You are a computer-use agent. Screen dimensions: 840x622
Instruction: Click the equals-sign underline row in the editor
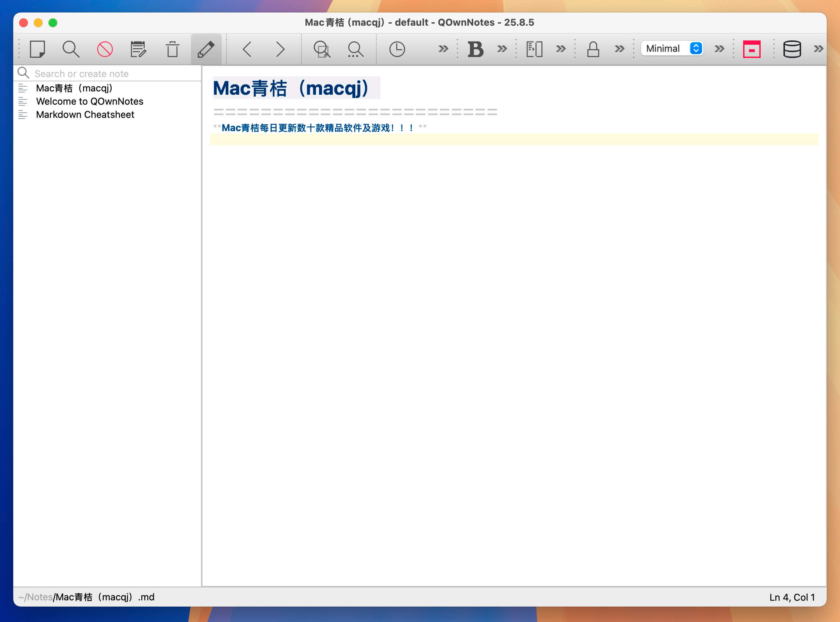(x=355, y=112)
